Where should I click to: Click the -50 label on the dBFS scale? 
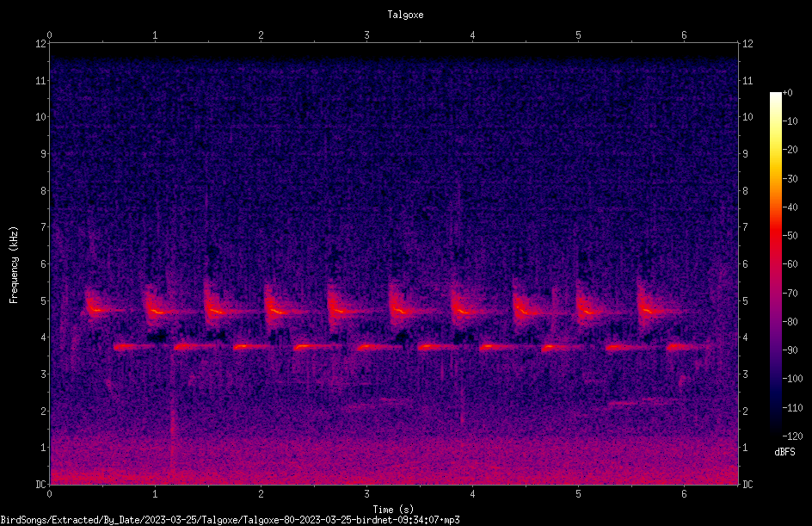pyautogui.click(x=790, y=236)
